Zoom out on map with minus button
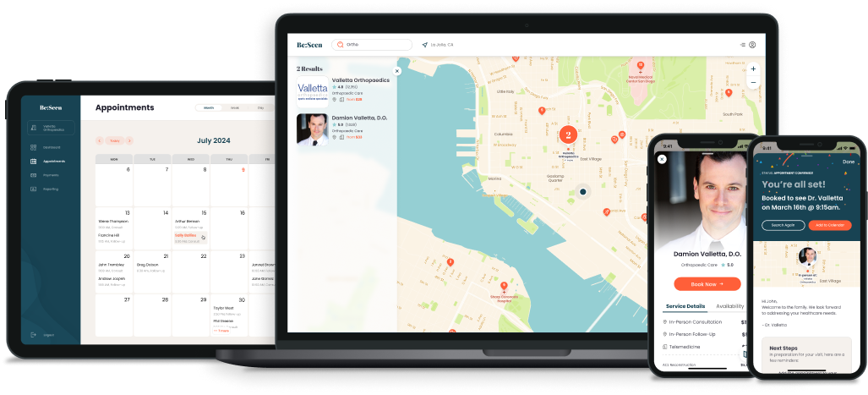 point(753,83)
